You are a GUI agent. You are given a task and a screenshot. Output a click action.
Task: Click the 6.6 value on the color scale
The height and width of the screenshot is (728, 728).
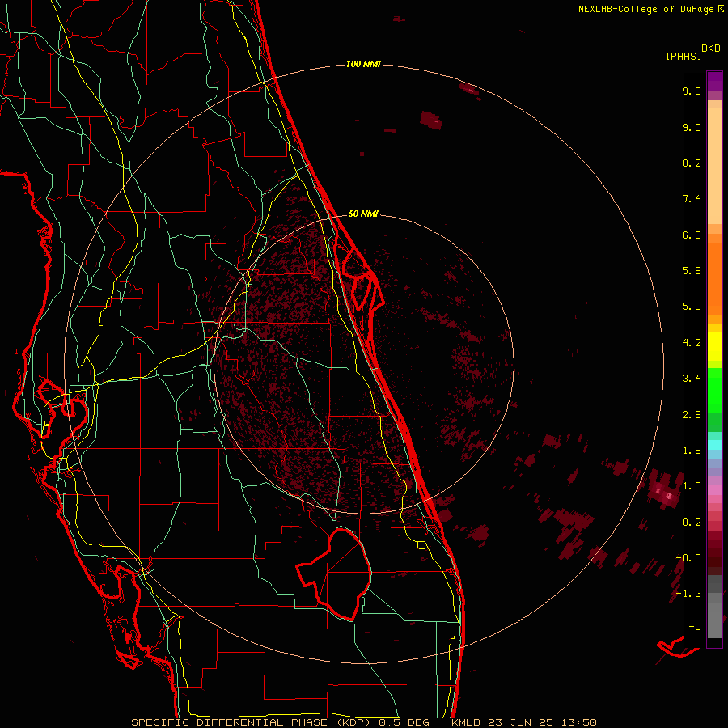(x=692, y=235)
